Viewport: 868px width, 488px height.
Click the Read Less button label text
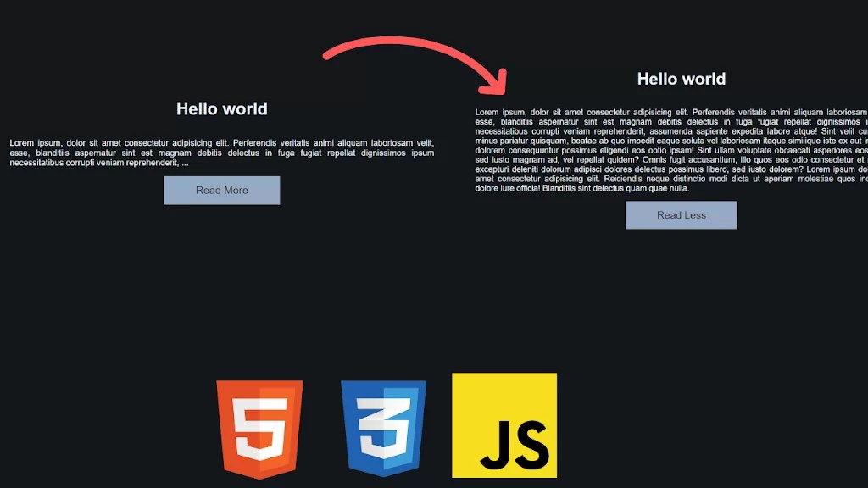click(682, 214)
